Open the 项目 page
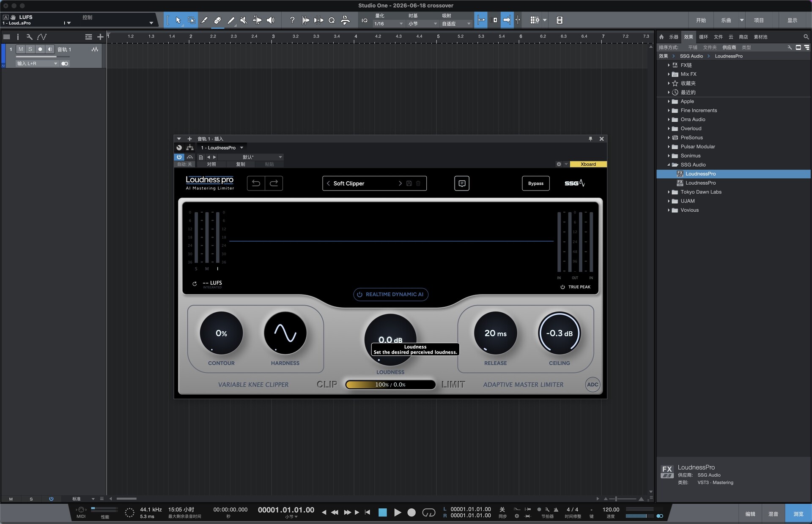The height and width of the screenshot is (524, 812). (759, 20)
